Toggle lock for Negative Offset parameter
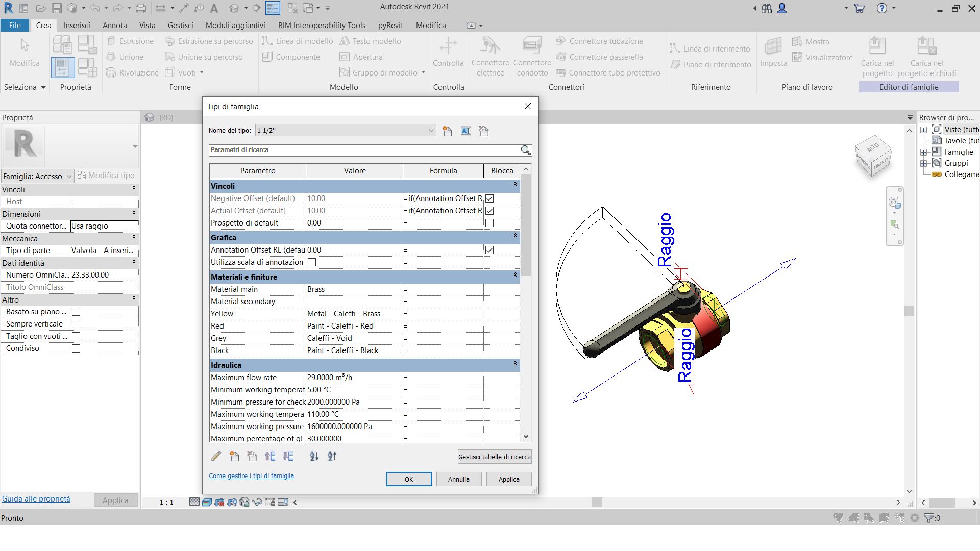This screenshot has height=551, width=980. coord(489,198)
